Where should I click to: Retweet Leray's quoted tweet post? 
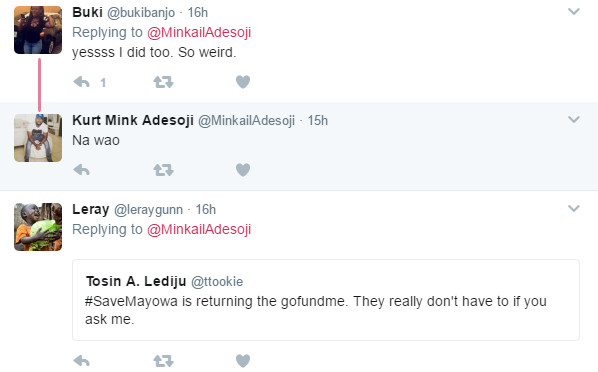point(163,361)
